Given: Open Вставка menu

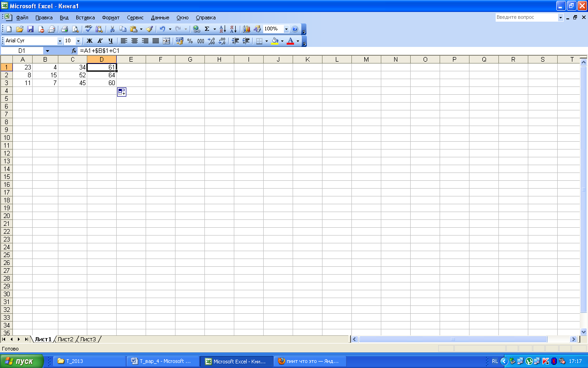Looking at the screenshot, I should [x=85, y=17].
